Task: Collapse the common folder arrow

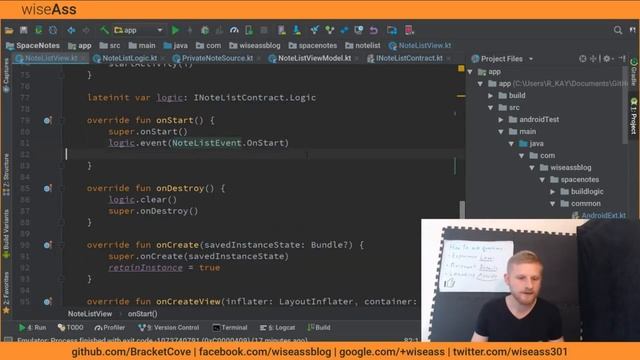Action: pos(553,204)
